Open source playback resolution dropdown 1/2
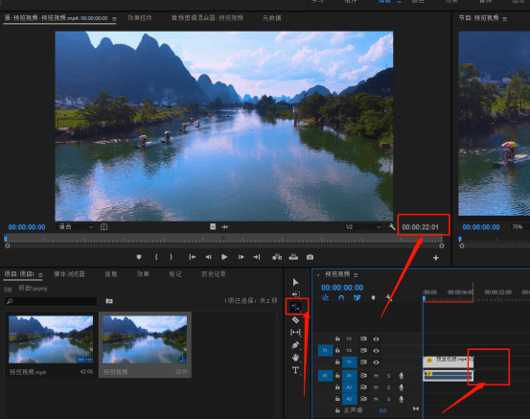530x420 pixels. tap(362, 227)
